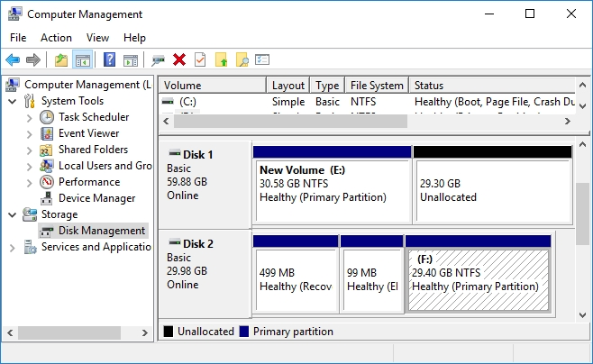Click the Up one level folder icon
593x364 pixels.
coord(61,59)
